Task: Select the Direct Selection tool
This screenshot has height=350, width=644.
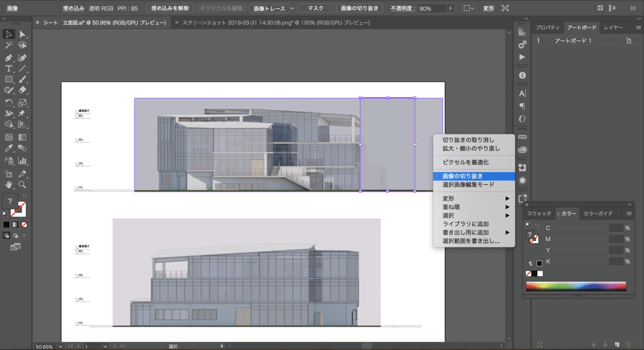Action: point(23,34)
